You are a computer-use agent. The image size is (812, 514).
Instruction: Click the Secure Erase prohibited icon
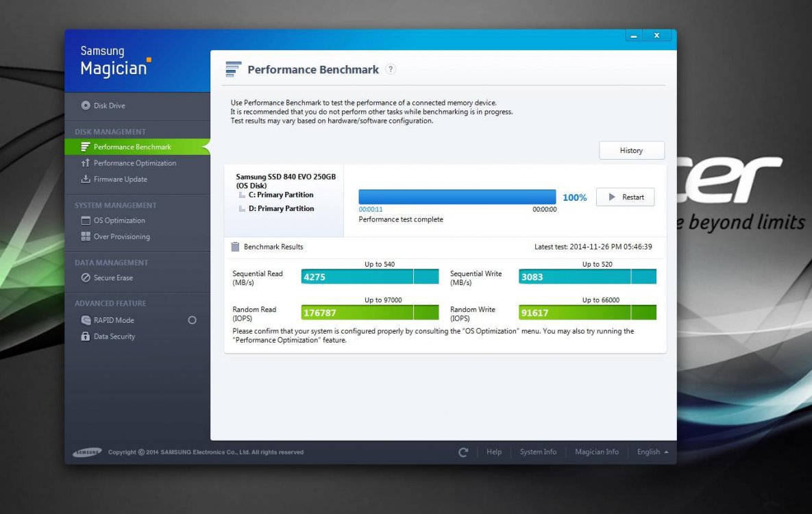pyautogui.click(x=86, y=278)
